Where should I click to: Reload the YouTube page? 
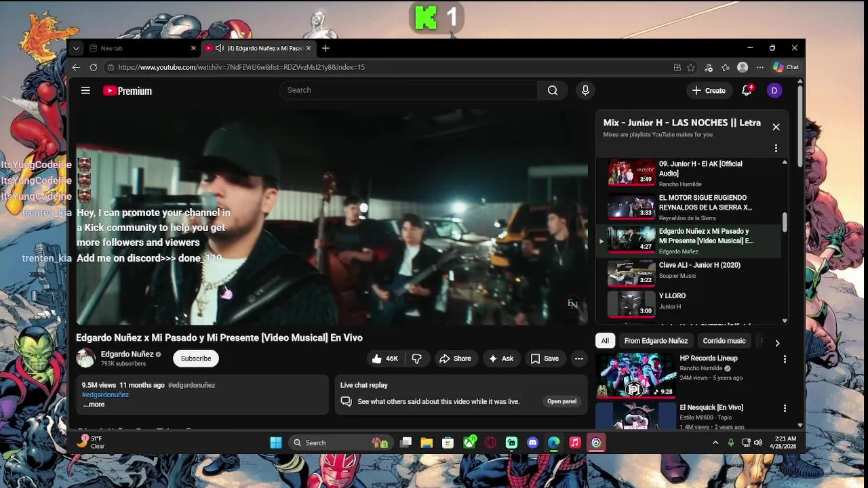point(94,67)
